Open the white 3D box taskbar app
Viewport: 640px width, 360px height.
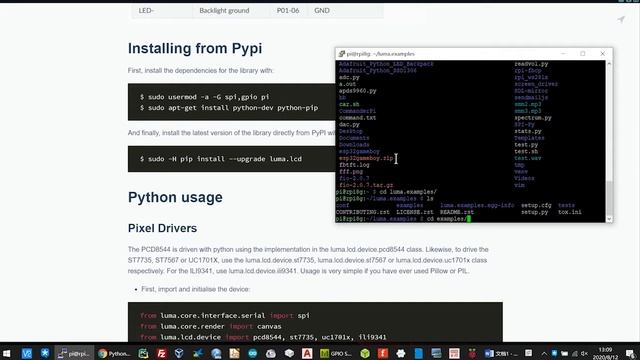pyautogui.click(x=289, y=353)
